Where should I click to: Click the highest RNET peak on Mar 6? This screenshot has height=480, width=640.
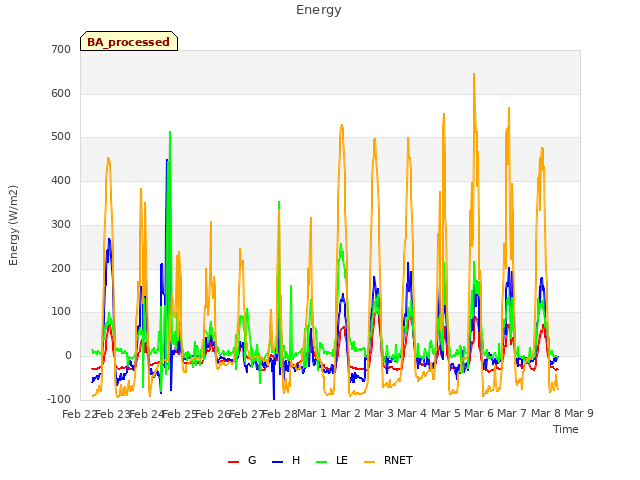pos(474,75)
